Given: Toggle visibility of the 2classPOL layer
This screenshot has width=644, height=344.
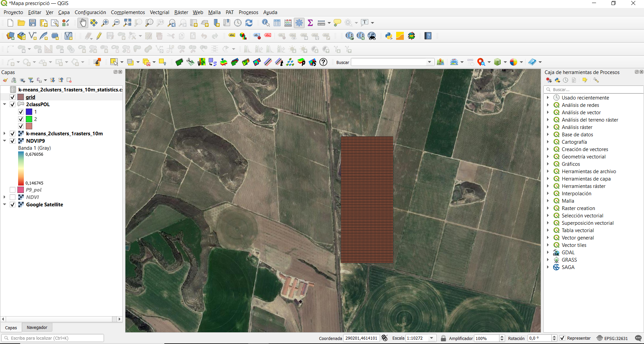Looking at the screenshot, I should pyautogui.click(x=12, y=105).
